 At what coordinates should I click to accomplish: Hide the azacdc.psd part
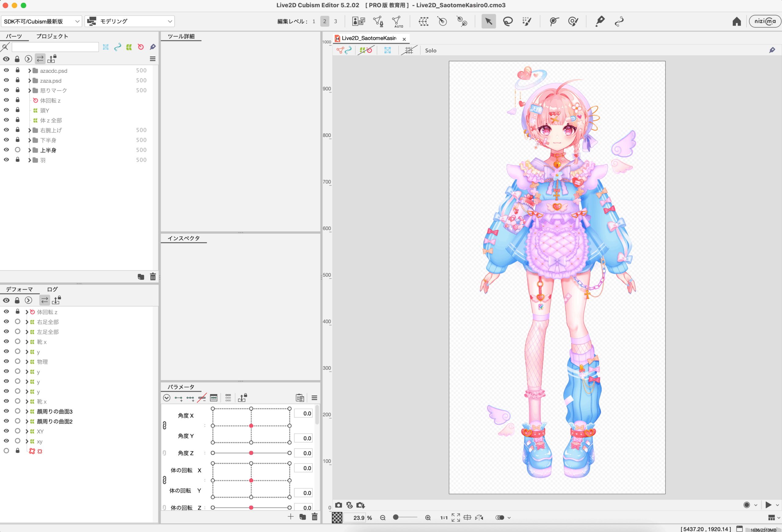tap(6, 70)
